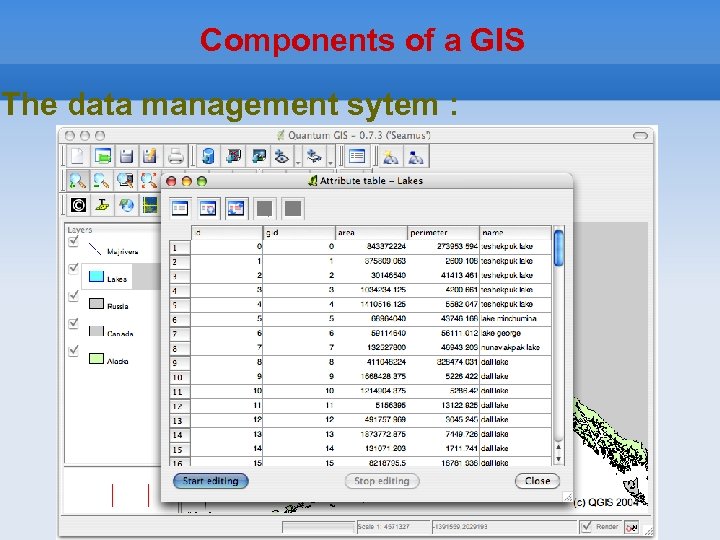
Task: Click the scrollbar down arrow in attribute table
Action: coord(558,459)
